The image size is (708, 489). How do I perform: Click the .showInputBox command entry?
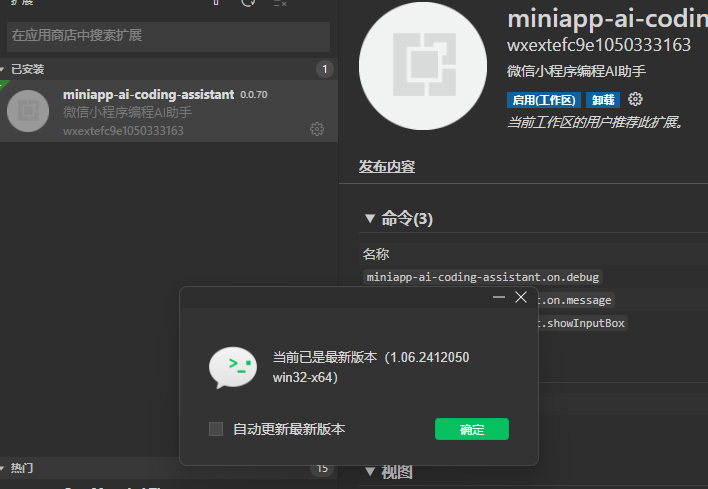[583, 323]
